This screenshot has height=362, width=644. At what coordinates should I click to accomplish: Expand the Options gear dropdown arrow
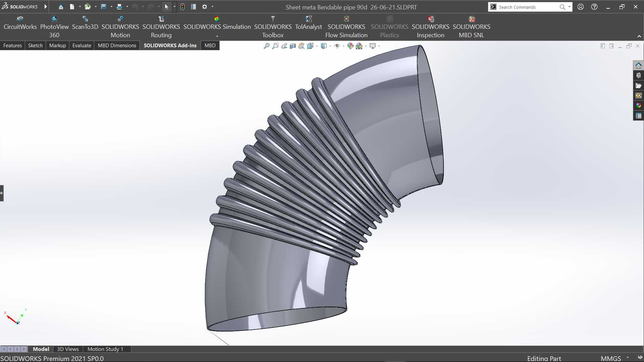[212, 7]
